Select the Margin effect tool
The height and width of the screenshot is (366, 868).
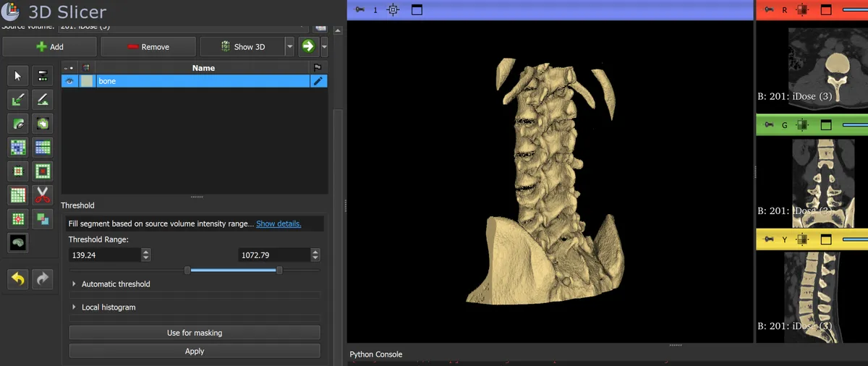coord(18,171)
